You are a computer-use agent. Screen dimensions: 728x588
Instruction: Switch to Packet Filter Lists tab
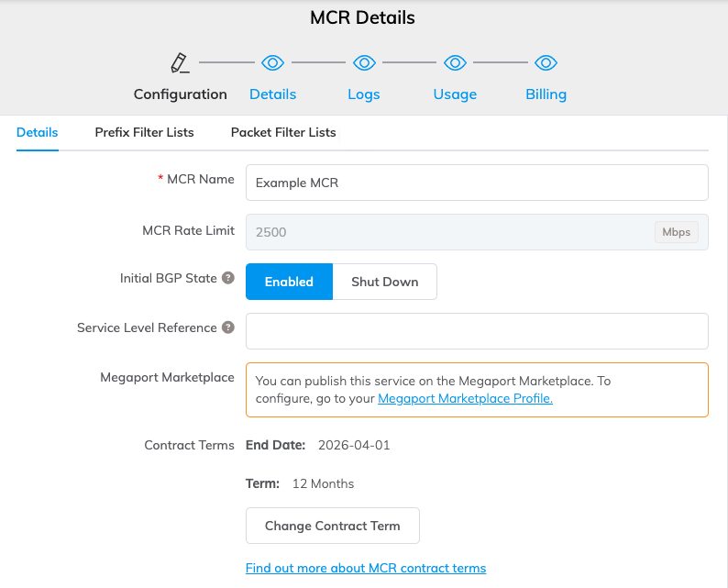[283, 132]
